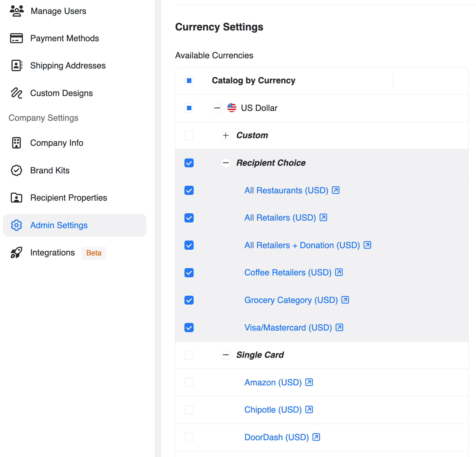Image resolution: width=476 pixels, height=457 pixels.
Task: Open Shipping Addresses in the sidebar
Action: coord(68,66)
